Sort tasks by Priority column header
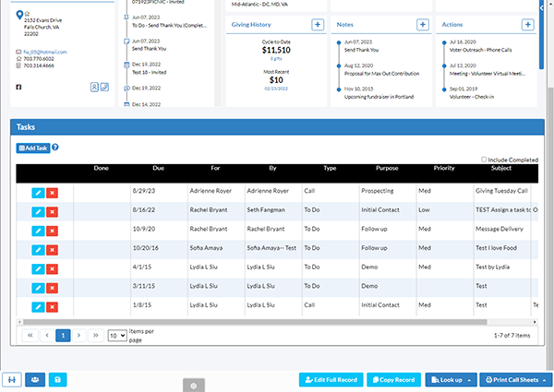The height and width of the screenshot is (392, 554). pos(444,168)
